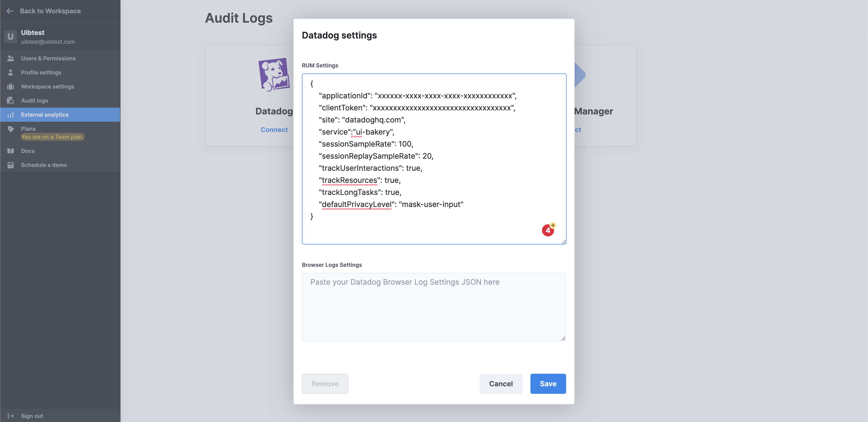Click the Profile settings person icon
The image size is (868, 422).
[11, 72]
